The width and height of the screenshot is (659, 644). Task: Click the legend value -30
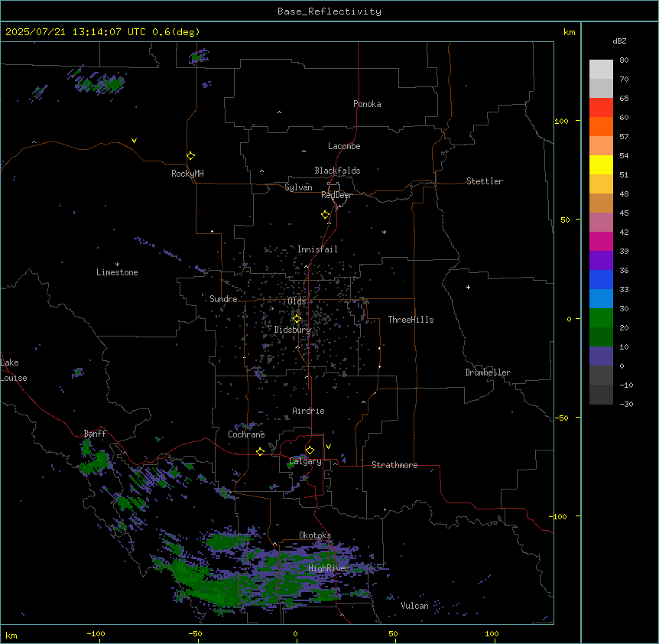(x=626, y=404)
